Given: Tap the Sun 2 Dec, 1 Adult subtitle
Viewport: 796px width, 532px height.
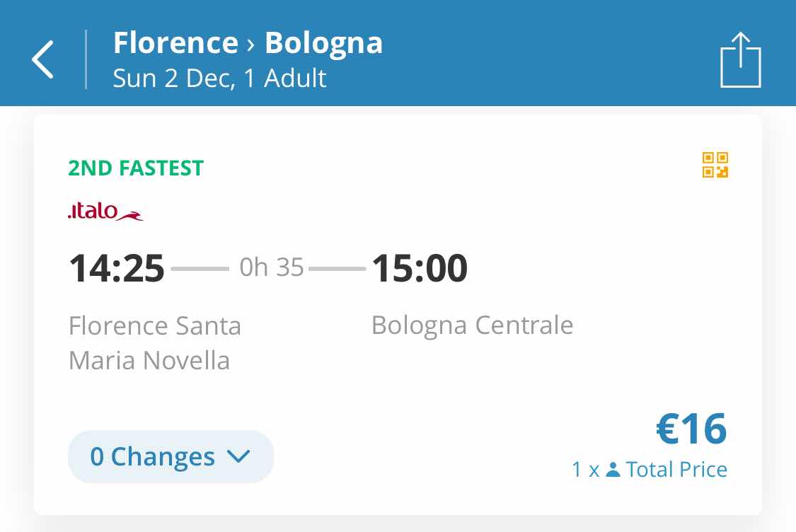Looking at the screenshot, I should [x=219, y=79].
